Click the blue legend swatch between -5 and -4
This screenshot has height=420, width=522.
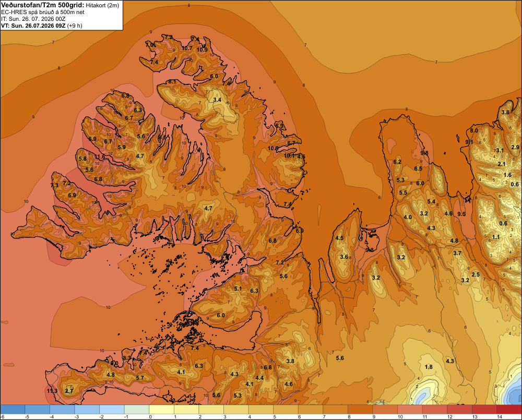(37, 410)
